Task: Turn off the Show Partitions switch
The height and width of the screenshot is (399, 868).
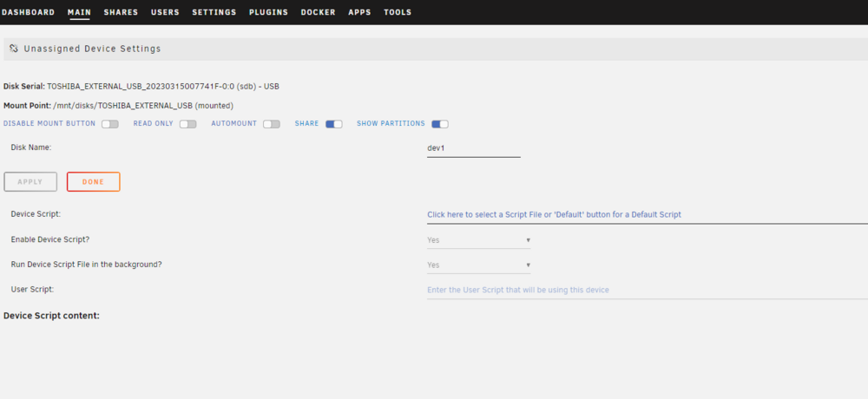Action: pyautogui.click(x=440, y=124)
